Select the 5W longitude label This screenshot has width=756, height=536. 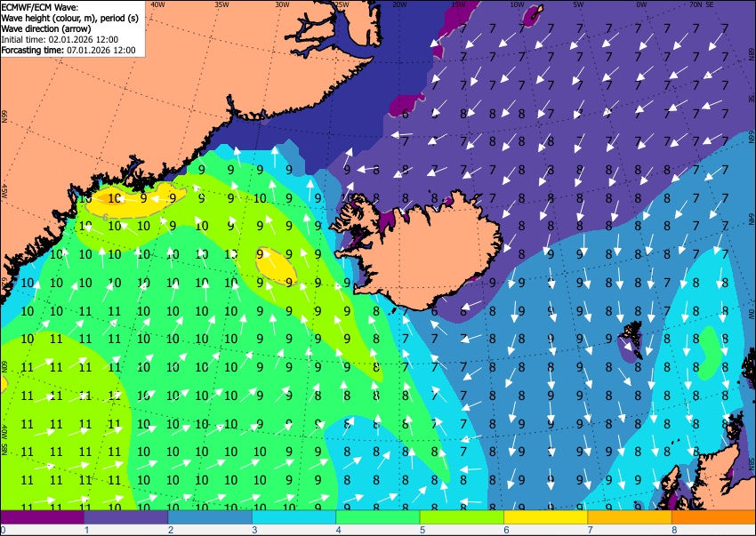pos(579,4)
